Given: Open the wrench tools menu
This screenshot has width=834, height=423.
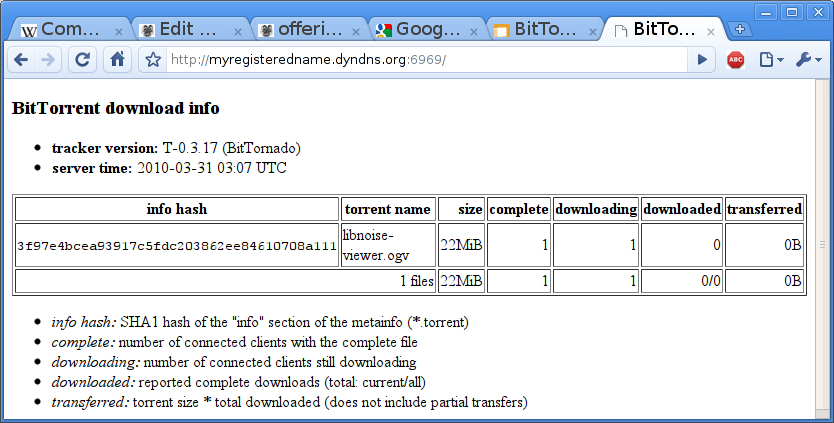Looking at the screenshot, I should point(808,60).
